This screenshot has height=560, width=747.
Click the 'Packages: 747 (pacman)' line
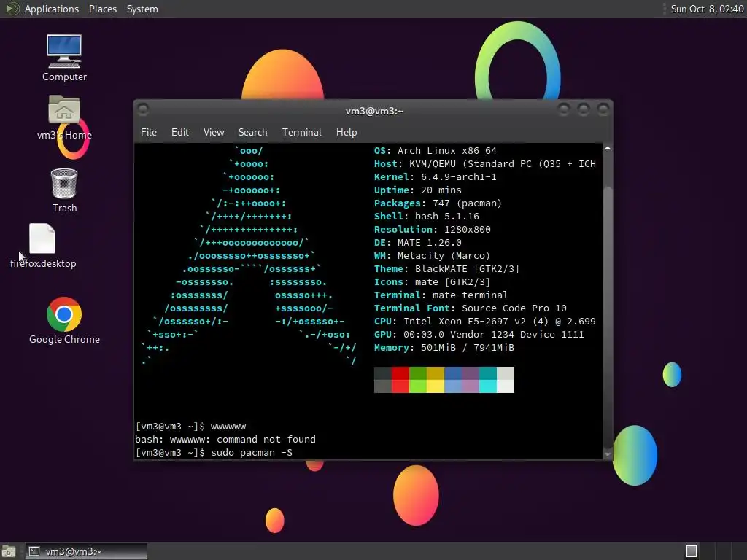point(438,203)
